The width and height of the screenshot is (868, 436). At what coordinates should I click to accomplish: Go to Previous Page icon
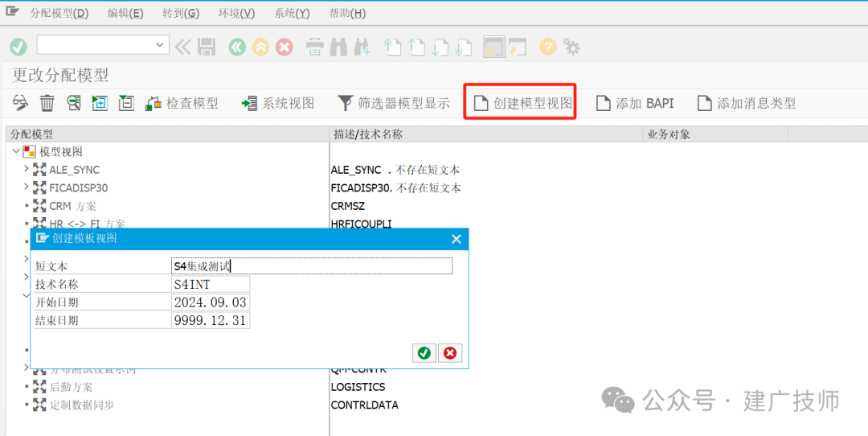click(x=416, y=47)
